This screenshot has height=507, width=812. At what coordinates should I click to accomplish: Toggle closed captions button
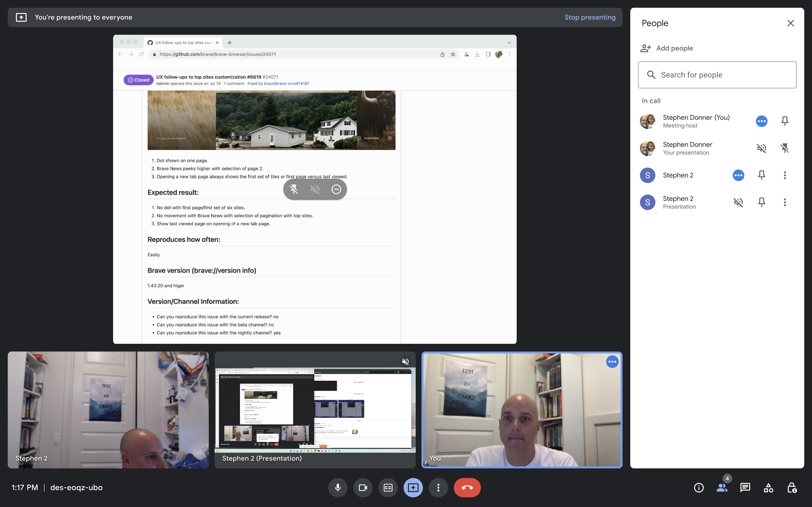pos(388,487)
